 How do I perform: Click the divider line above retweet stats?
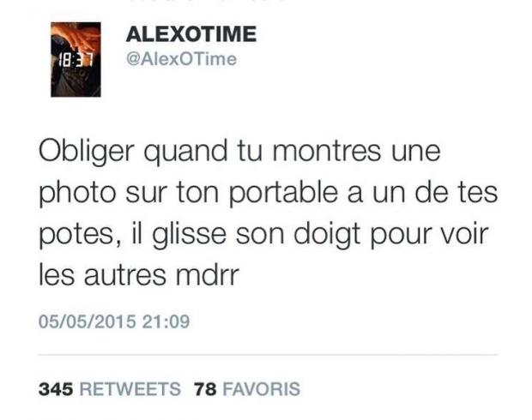(268, 355)
